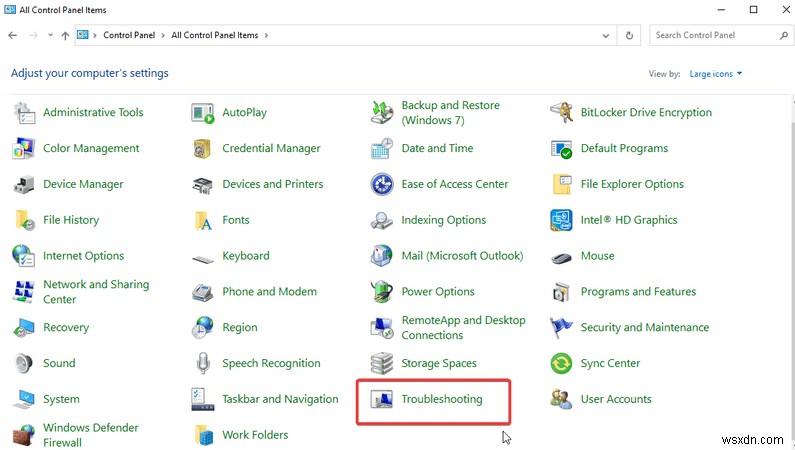Open the Sound speaker icon

tap(23, 363)
